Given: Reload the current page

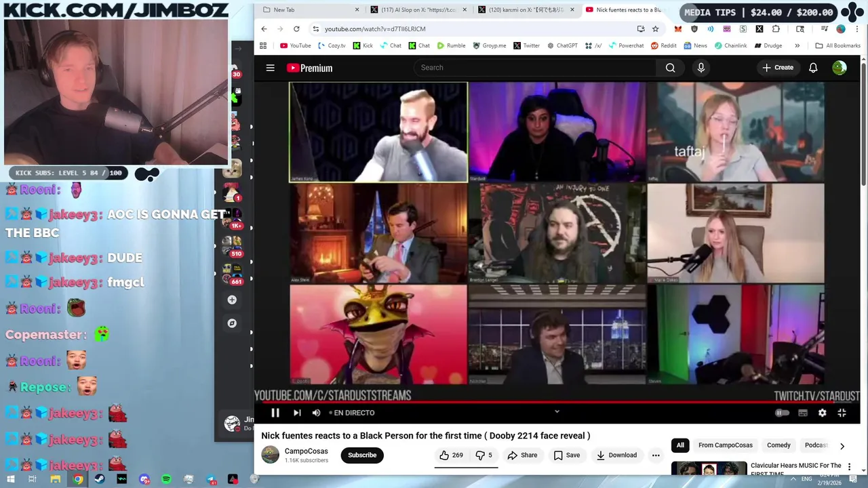Looking at the screenshot, I should pyautogui.click(x=296, y=29).
